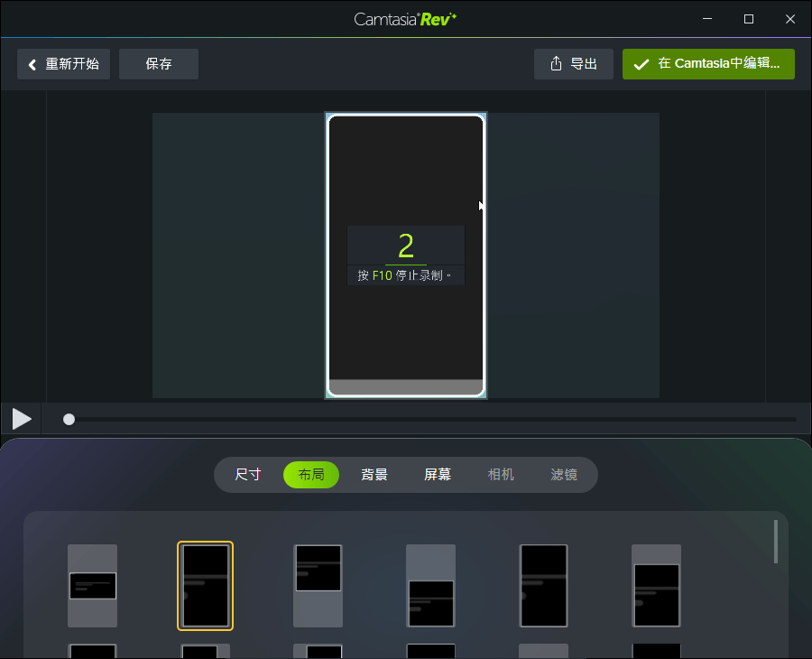Pick the layout with screen at bottom
This screenshot has width=812, height=659.
430,586
